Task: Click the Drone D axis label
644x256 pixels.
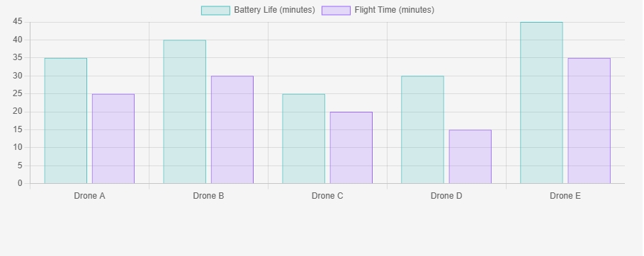Action: point(446,196)
